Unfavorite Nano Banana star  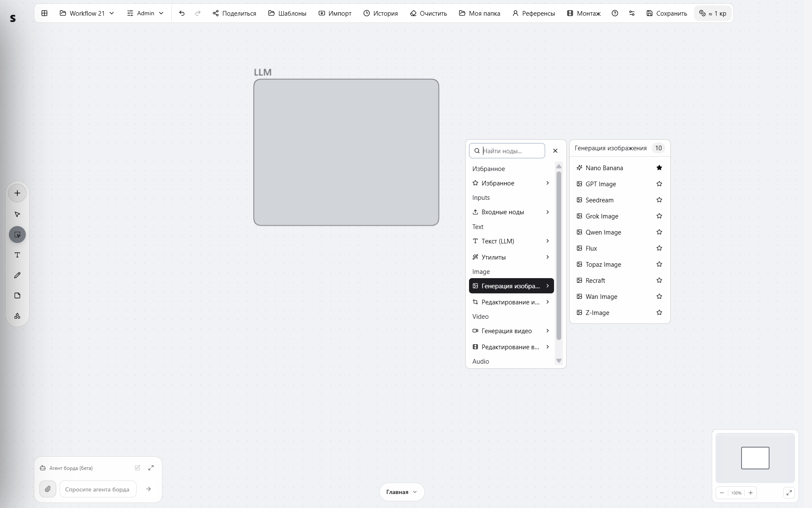pos(659,168)
